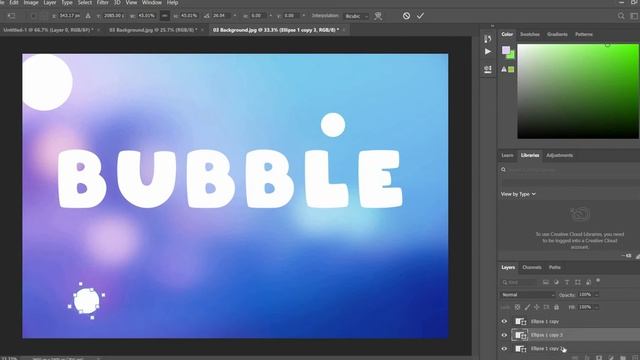Hide the Ellipse 1 copy layer
640x360 pixels.
[504, 322]
